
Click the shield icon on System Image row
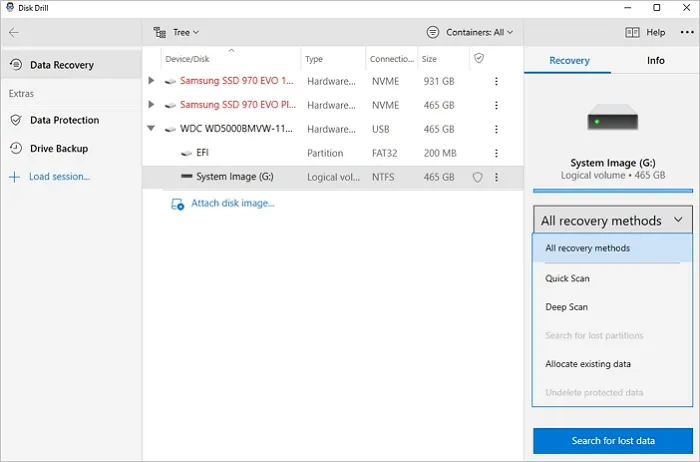coord(478,177)
